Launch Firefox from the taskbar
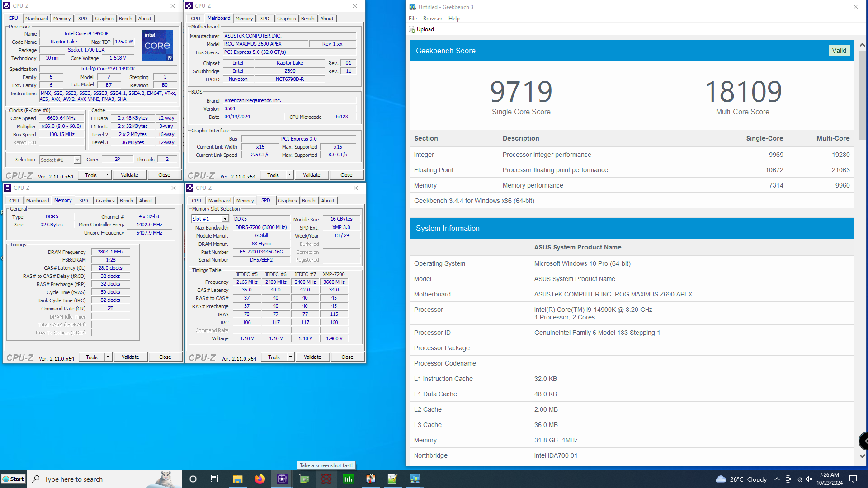868x488 pixels. click(x=259, y=479)
